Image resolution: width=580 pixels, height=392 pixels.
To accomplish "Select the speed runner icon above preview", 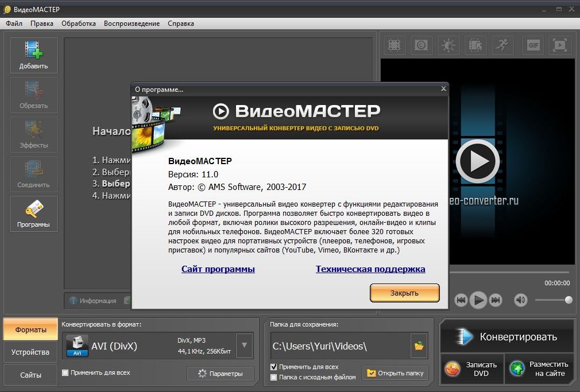I will 502,45.
